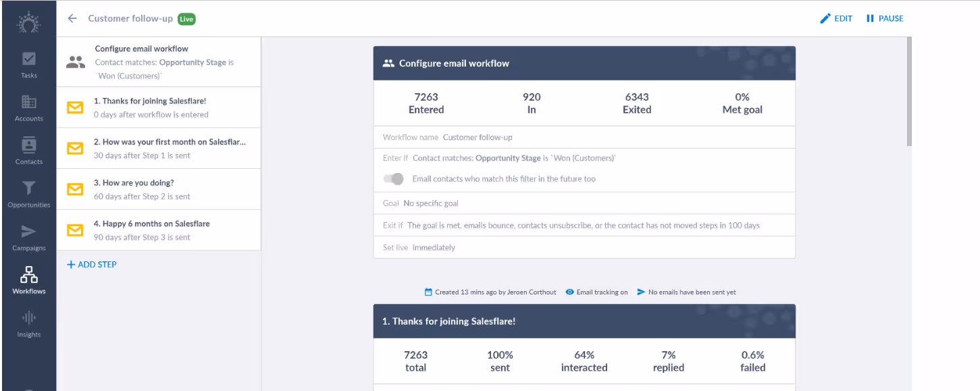Go to Opportunities via sidebar icon
Viewport: 980px width, 391px height.
pos(28,194)
